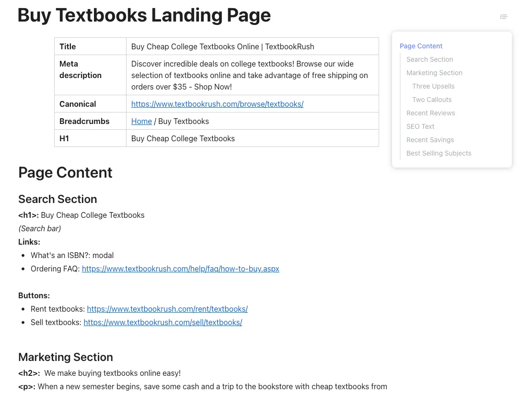This screenshot has width=532, height=394.
Task: Open the Ordering FAQ how-to-buy link
Action: 181,269
